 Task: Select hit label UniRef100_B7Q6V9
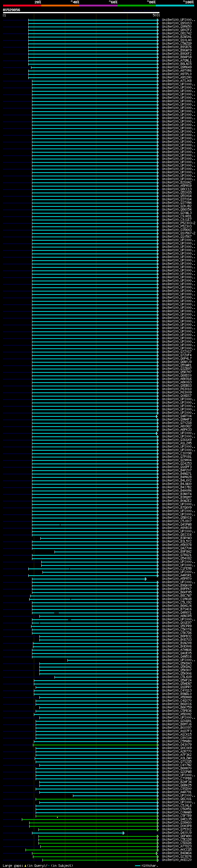pyautogui.click(x=176, y=507)
